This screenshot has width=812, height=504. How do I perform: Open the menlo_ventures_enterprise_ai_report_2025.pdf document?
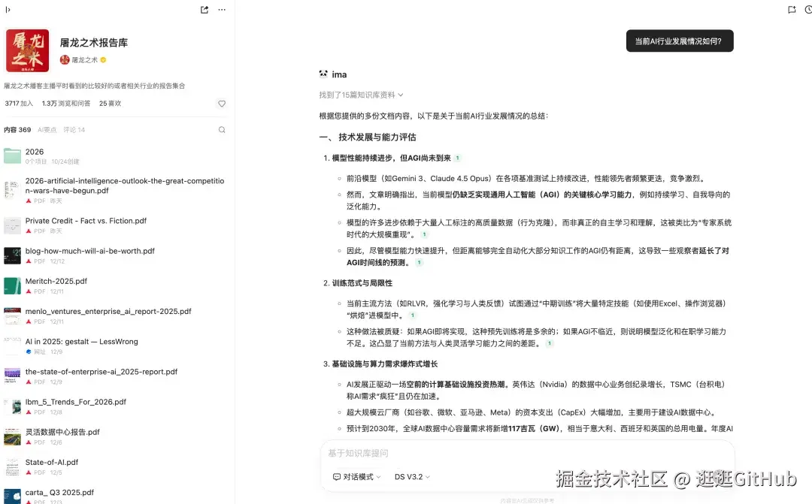tap(108, 311)
